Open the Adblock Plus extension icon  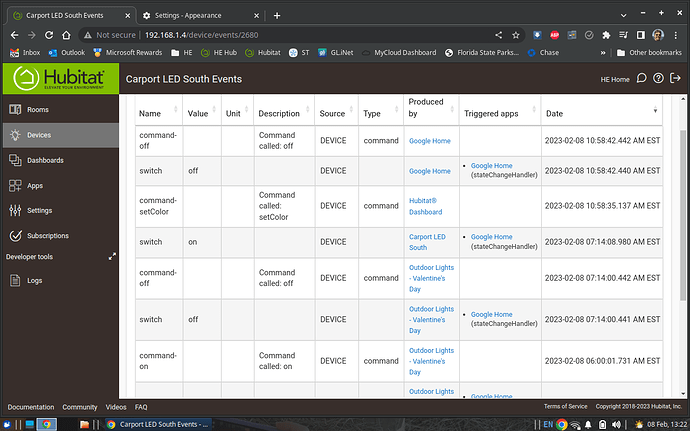(x=554, y=35)
